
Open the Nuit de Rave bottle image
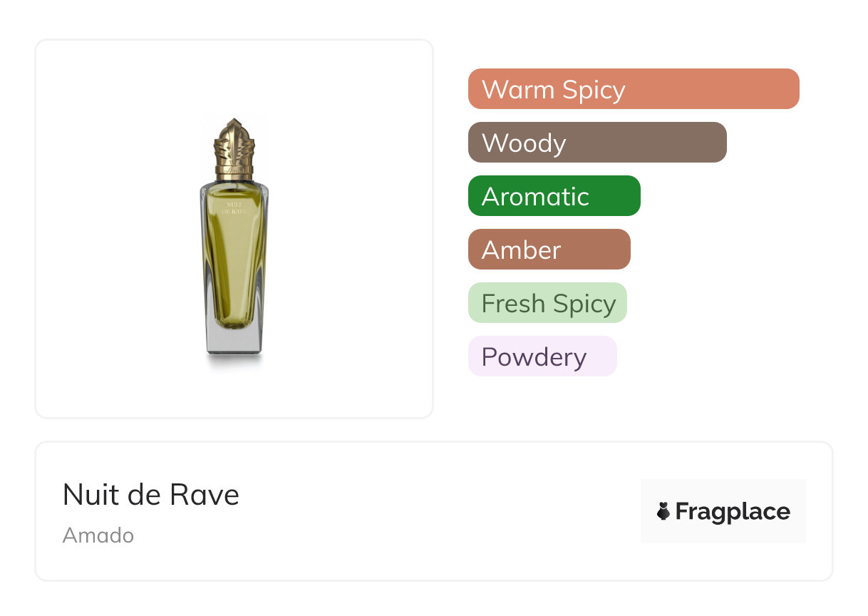click(x=234, y=242)
